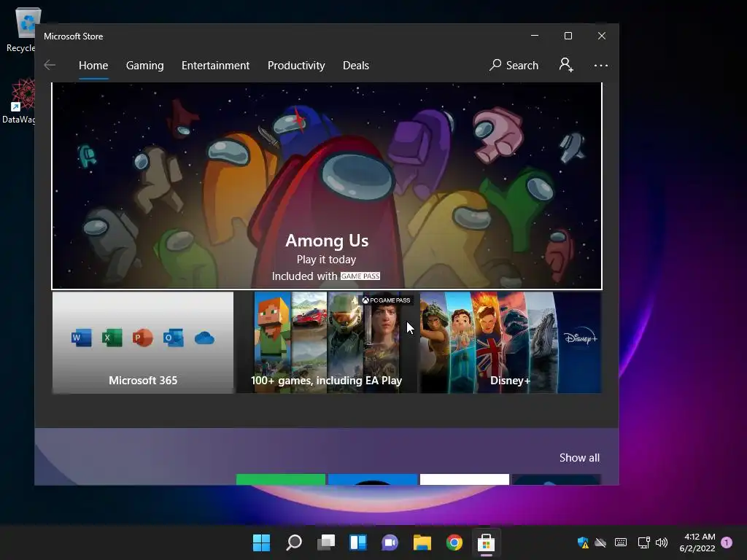Screen dimensions: 747x560
Task: Open Windows Security tray icon
Action: point(583,542)
